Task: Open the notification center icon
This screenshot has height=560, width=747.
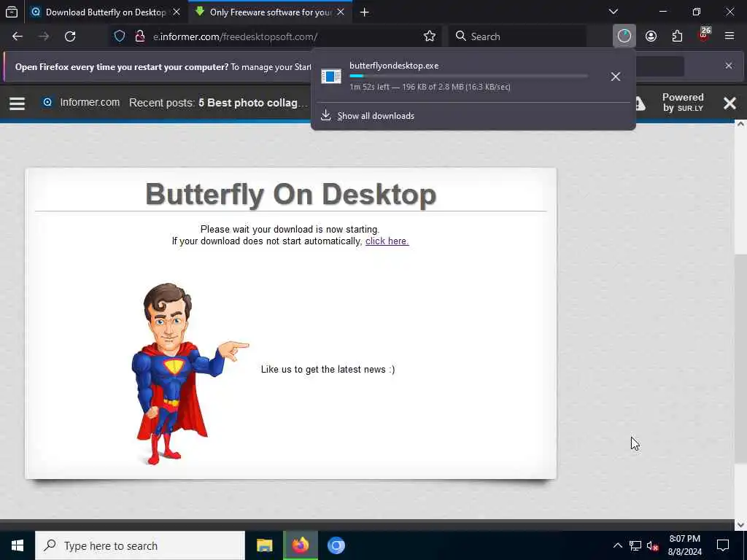Action: (723, 545)
